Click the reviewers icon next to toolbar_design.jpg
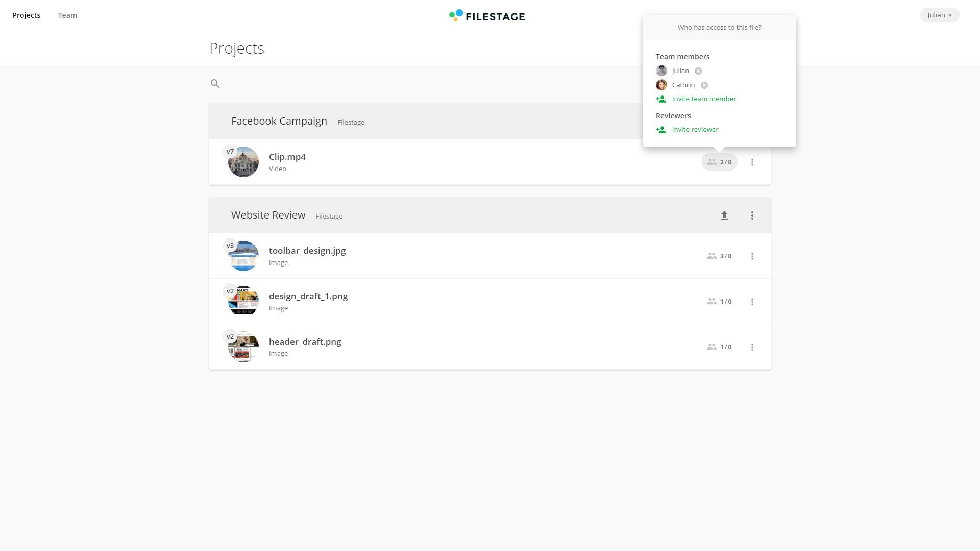Viewport: 980px width, 551px height. [x=712, y=256]
